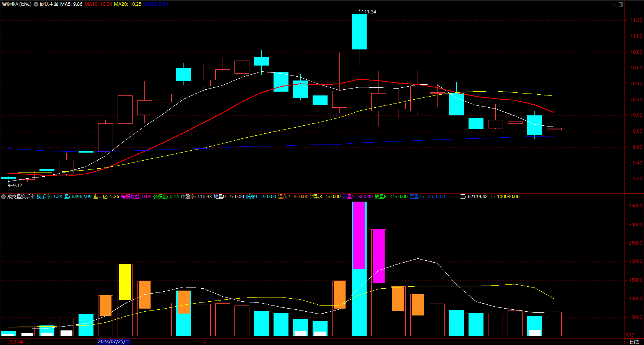Viewport: 644px width, 345px height.
Task: Click the 9.12 low price marker
Action: point(18,186)
